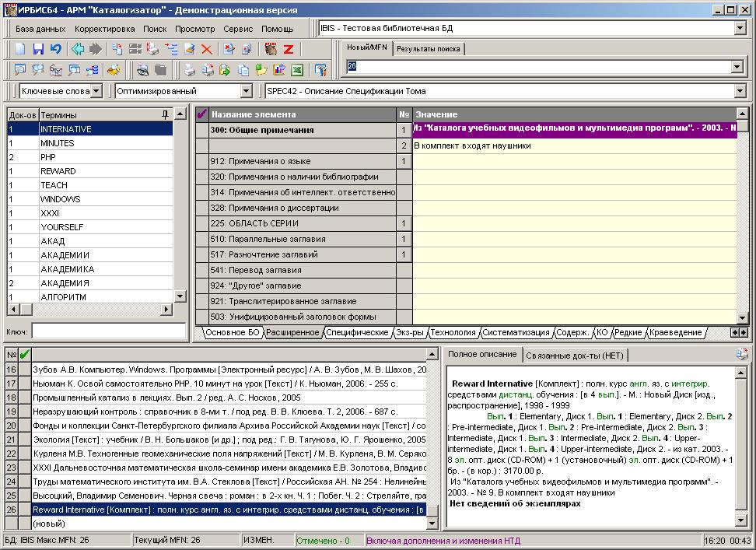This screenshot has height=550, width=756.
Task: Toggle the purple checkmark in element table header
Action: click(x=202, y=114)
